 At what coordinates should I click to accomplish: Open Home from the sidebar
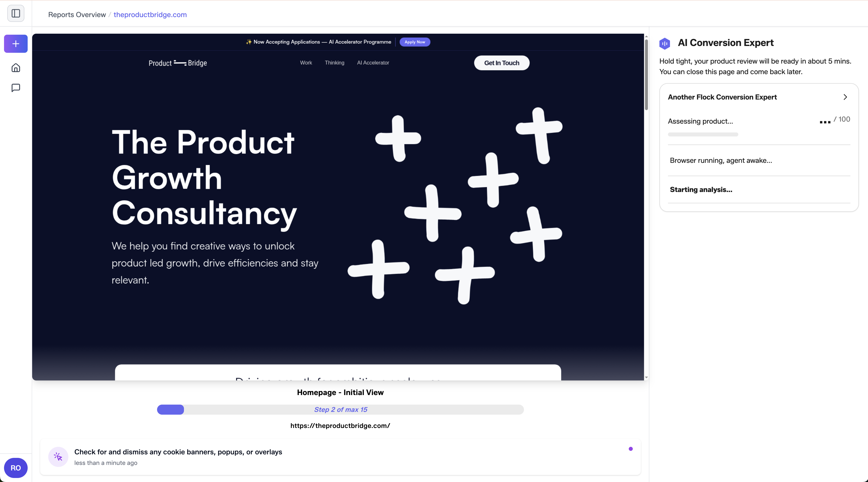pos(16,67)
